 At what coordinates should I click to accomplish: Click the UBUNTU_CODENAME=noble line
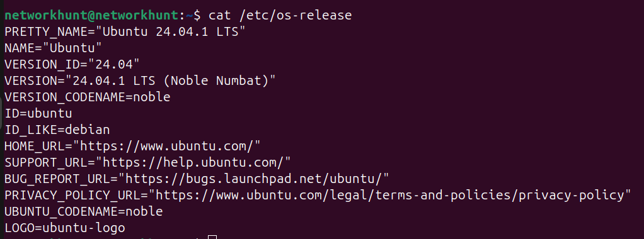click(x=83, y=212)
